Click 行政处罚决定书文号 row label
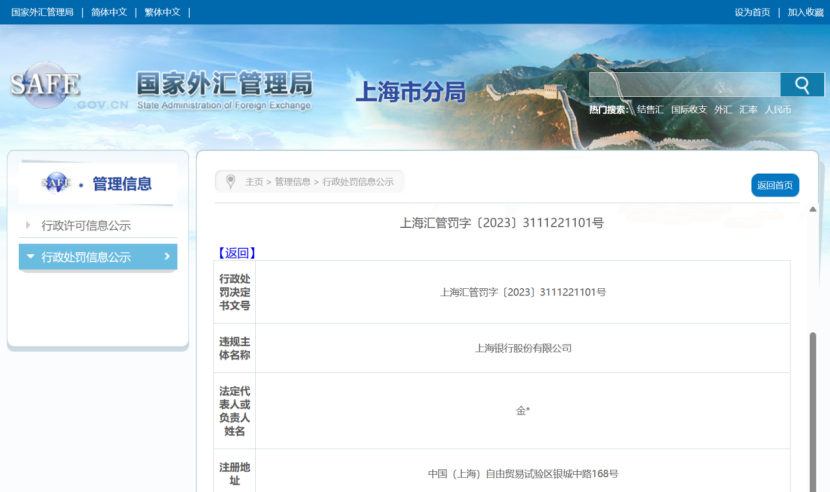This screenshot has height=492, width=830. pos(234,292)
